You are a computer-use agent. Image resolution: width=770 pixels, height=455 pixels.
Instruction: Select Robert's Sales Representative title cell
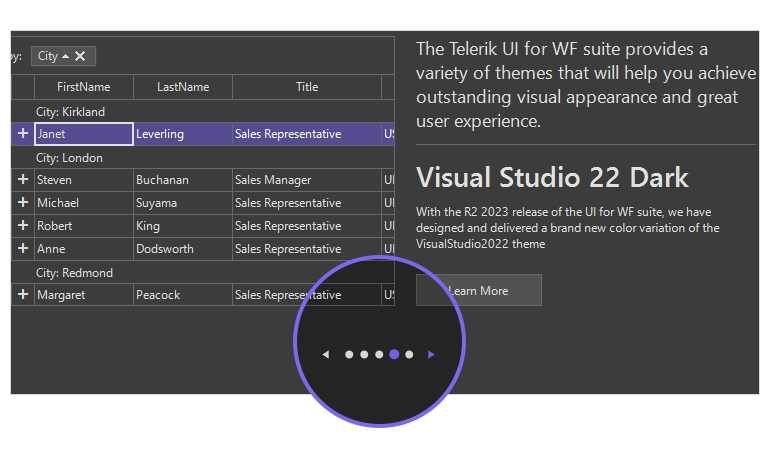coord(307,226)
